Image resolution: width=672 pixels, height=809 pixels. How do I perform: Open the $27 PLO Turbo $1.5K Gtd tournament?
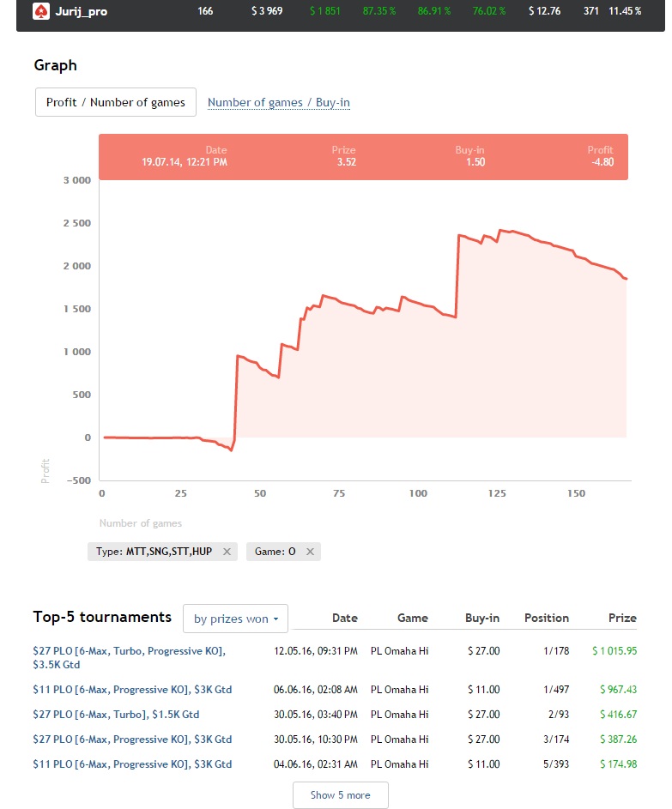point(116,715)
